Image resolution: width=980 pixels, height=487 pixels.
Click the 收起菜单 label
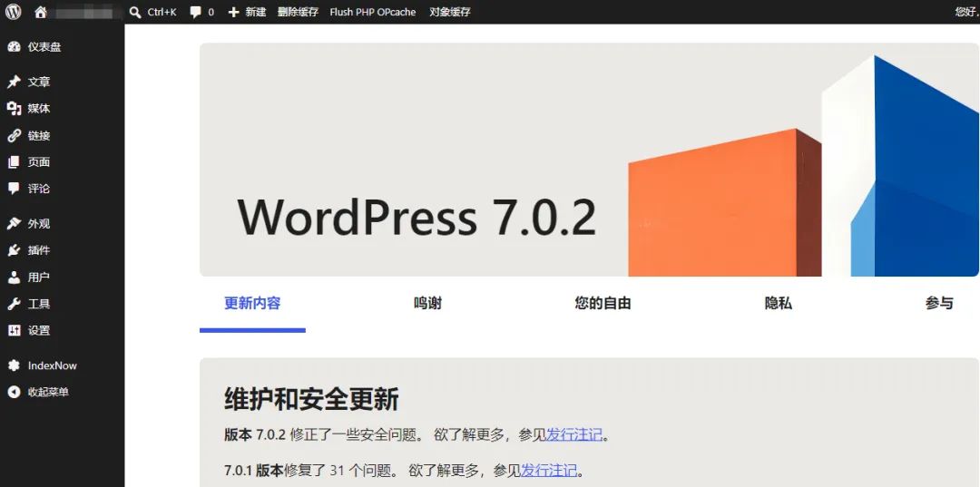click(x=48, y=392)
